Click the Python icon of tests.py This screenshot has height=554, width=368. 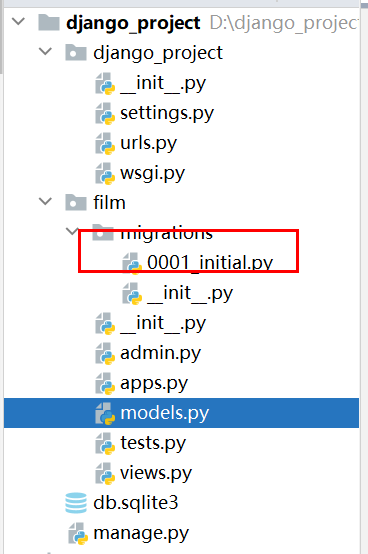pyautogui.click(x=105, y=443)
